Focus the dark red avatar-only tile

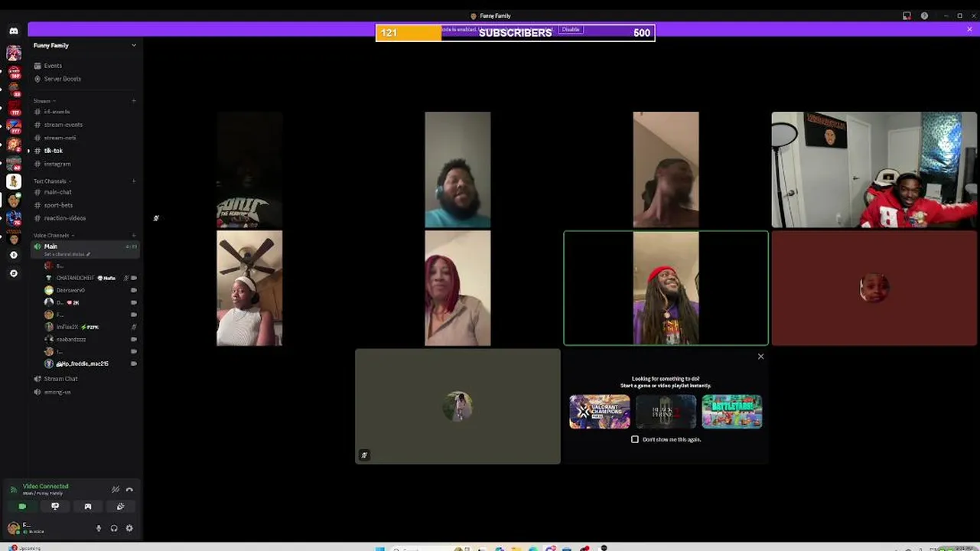pyautogui.click(x=874, y=289)
